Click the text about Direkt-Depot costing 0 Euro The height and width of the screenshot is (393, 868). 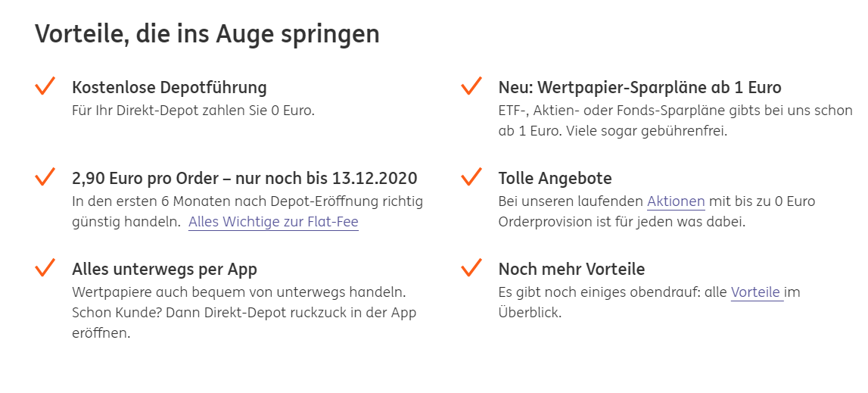(x=193, y=111)
